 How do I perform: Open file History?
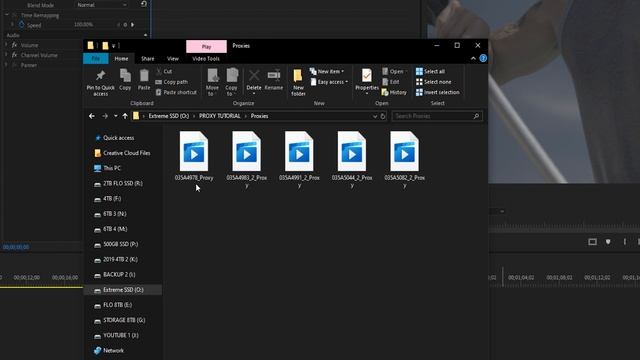tap(394, 92)
